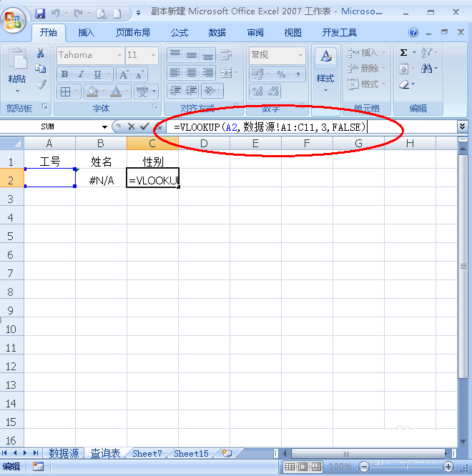Open the Tahoma font name dropdown

click(119, 55)
